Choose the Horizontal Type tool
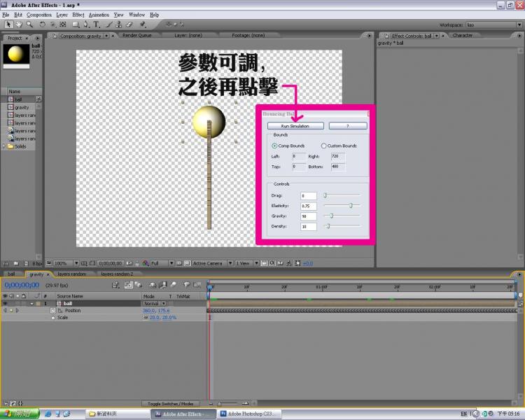525x420 pixels. 97,24
